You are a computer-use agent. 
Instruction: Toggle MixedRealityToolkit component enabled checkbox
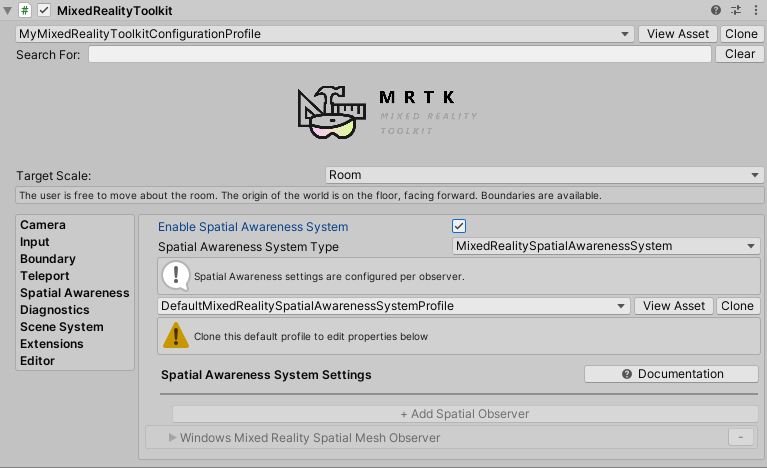44,10
